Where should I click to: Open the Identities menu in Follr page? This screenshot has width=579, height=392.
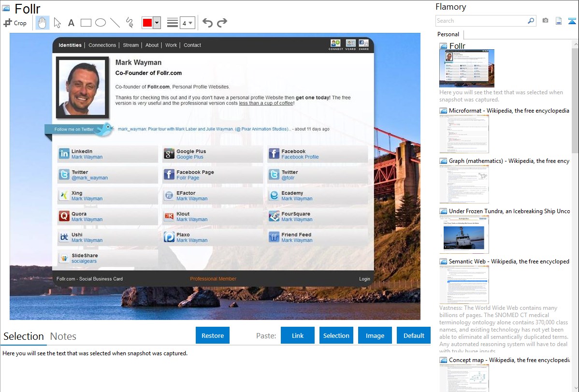coord(70,45)
